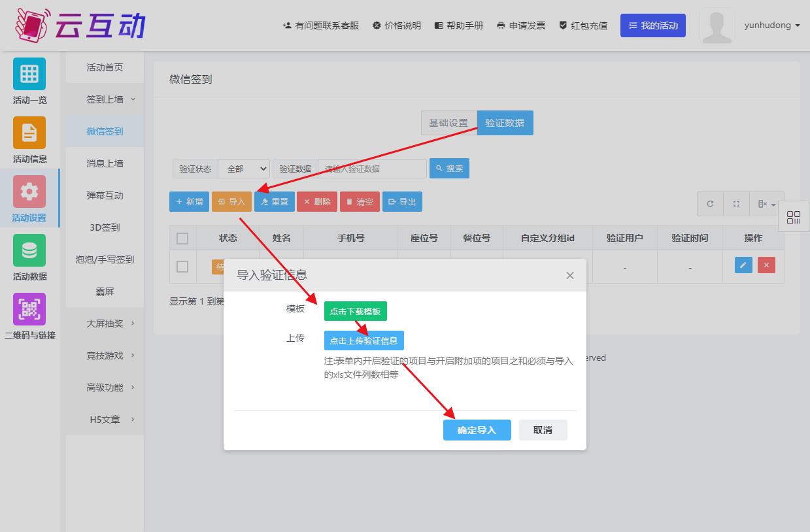
Task: Open the yunhudong user account dropdown
Action: (x=771, y=25)
